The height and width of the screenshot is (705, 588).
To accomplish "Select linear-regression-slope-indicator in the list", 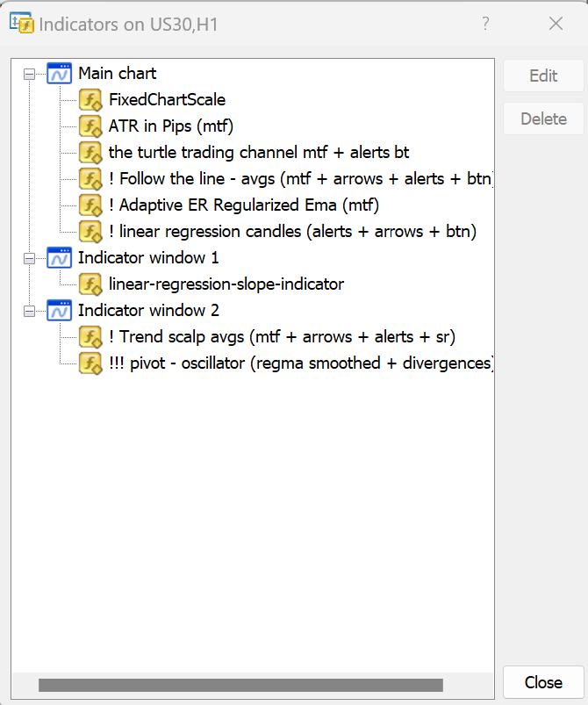I will [226, 284].
